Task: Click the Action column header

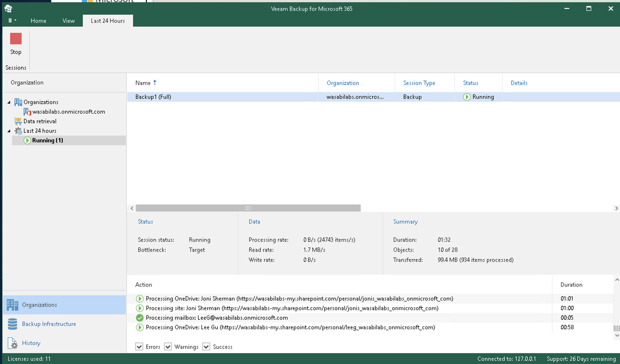Action: [144, 285]
